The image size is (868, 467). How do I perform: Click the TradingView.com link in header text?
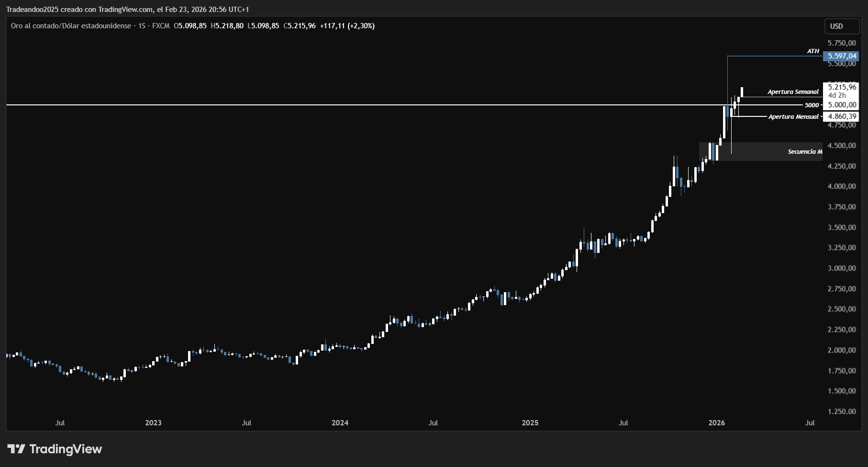coord(125,10)
